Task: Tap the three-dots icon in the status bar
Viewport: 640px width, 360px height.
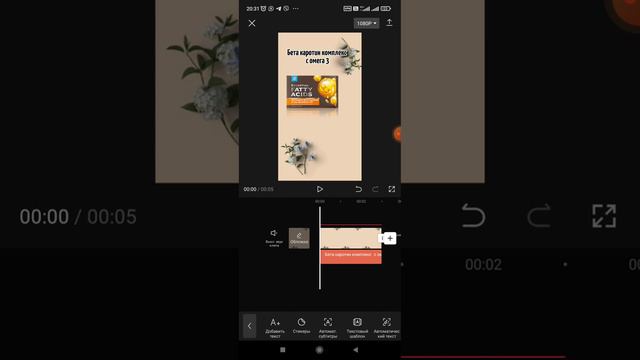Action: pos(296,9)
